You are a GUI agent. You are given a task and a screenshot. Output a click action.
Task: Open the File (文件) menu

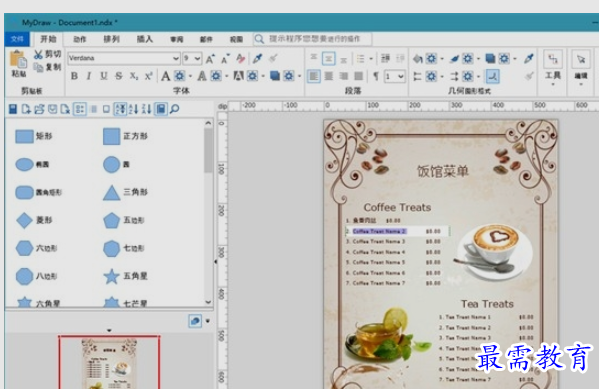pos(17,39)
